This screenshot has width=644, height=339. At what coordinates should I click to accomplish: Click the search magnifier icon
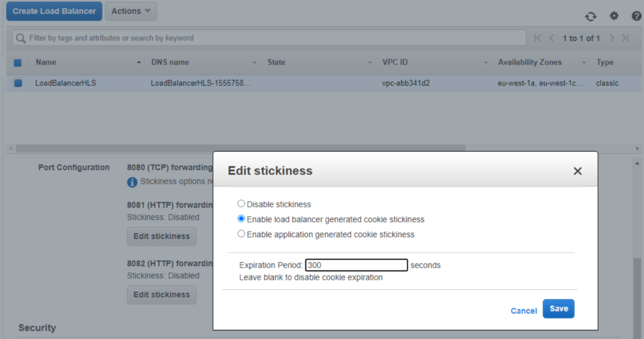click(21, 38)
